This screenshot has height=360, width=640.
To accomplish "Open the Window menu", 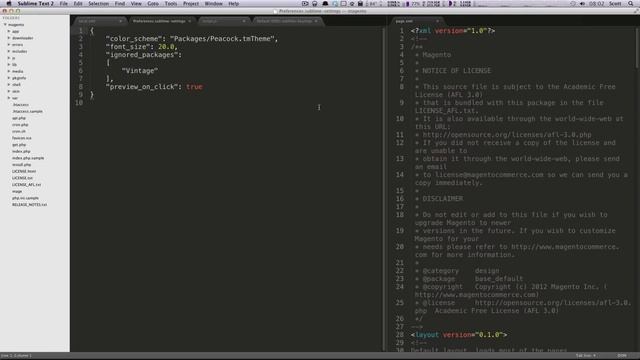I will (x=213, y=3).
